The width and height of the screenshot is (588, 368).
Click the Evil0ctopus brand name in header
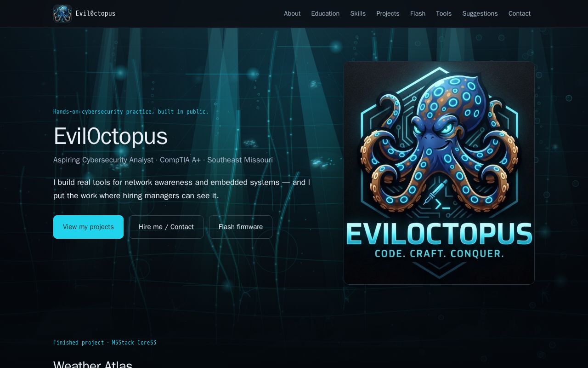pos(96,14)
